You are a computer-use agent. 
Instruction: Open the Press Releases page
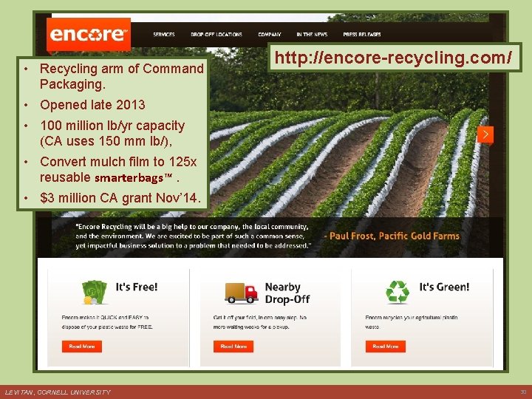[362, 34]
